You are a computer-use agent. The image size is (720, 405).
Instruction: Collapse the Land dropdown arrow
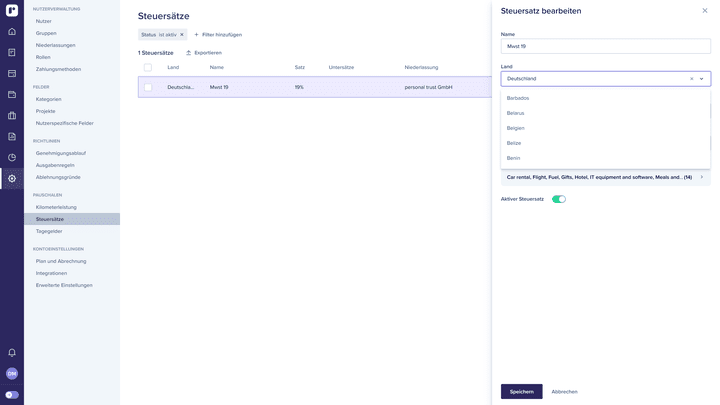tap(702, 78)
